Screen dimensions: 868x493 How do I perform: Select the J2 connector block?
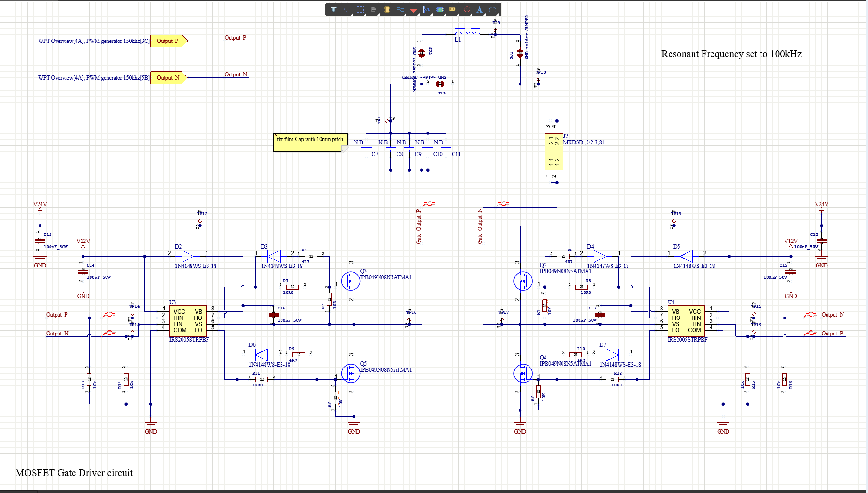554,151
